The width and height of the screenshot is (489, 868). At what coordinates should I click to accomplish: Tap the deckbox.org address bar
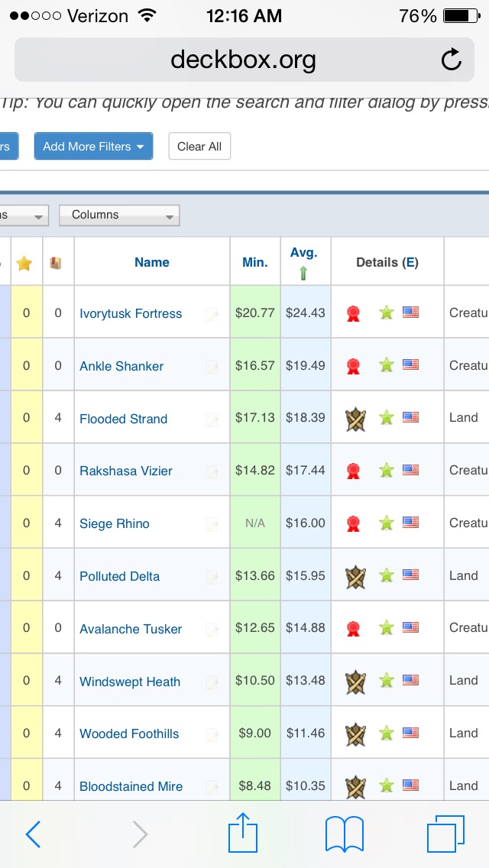click(243, 60)
